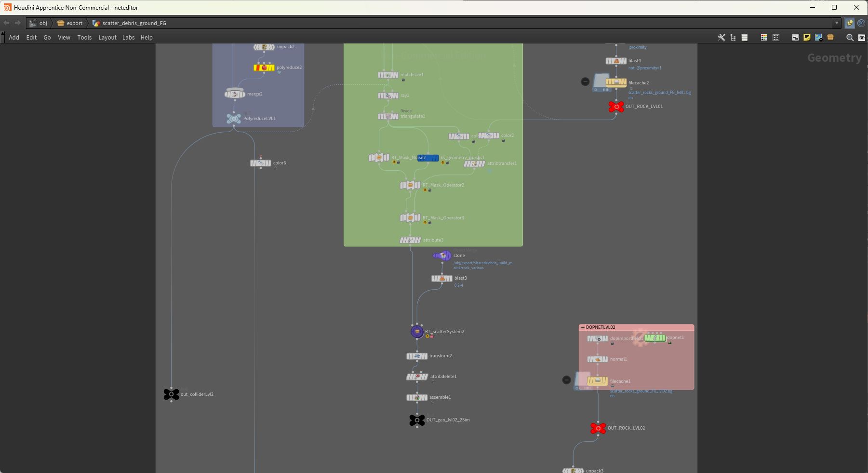Open the Add menu
The image size is (868, 473).
[14, 38]
